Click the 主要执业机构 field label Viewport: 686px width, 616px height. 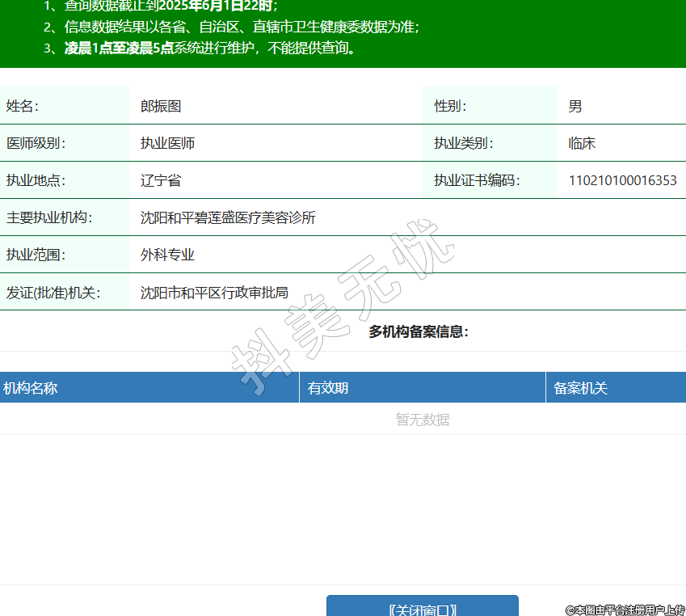49,217
